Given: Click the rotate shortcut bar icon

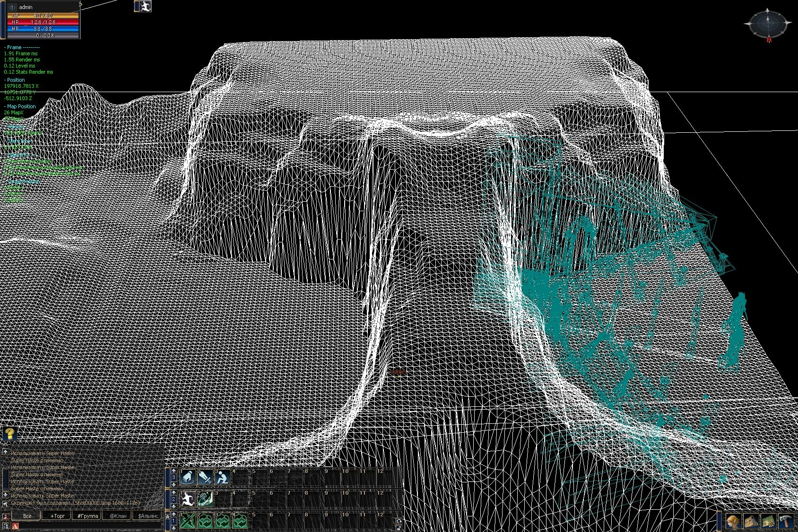Looking at the screenshot, I should tap(399, 521).
